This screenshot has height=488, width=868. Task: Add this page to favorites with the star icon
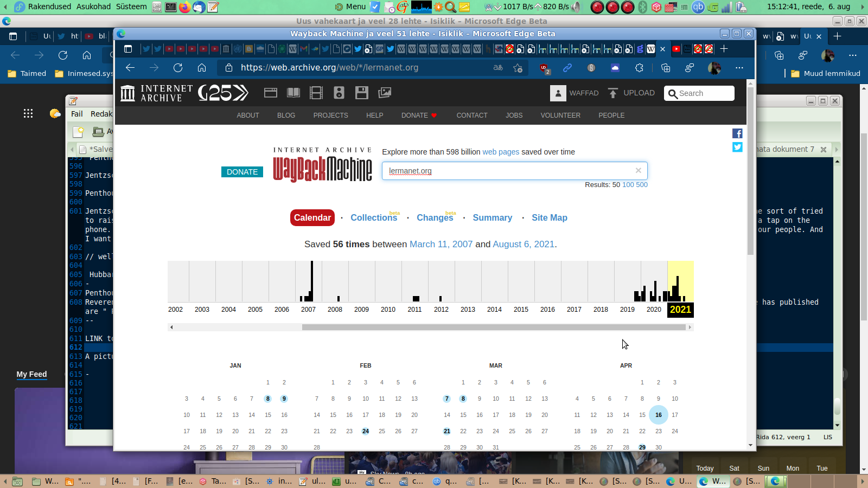[x=518, y=68]
